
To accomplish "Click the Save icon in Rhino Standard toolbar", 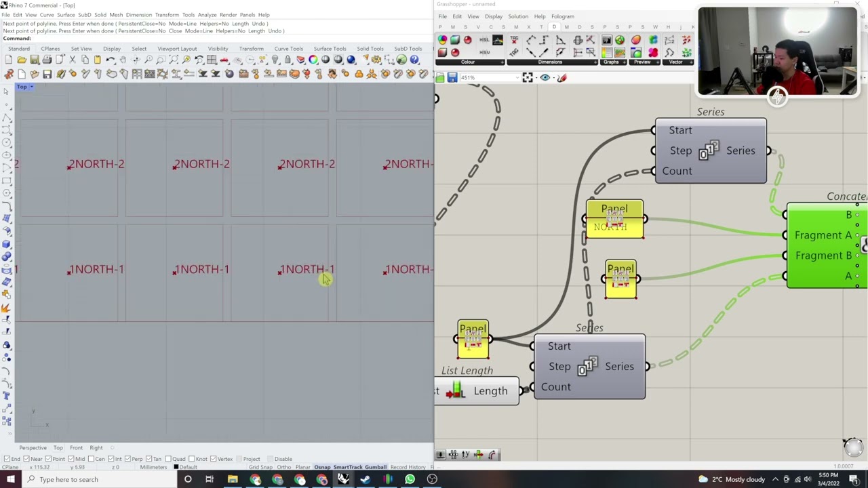I will coord(35,60).
